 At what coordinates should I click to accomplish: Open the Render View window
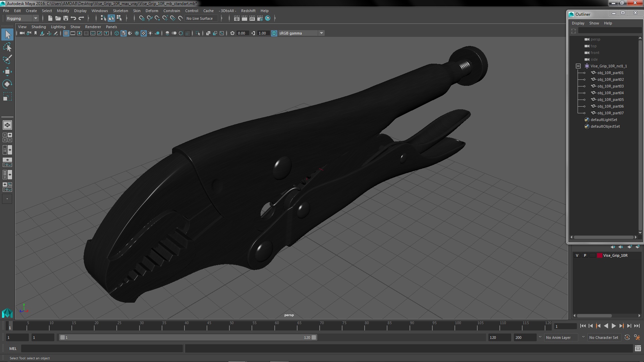tap(237, 18)
